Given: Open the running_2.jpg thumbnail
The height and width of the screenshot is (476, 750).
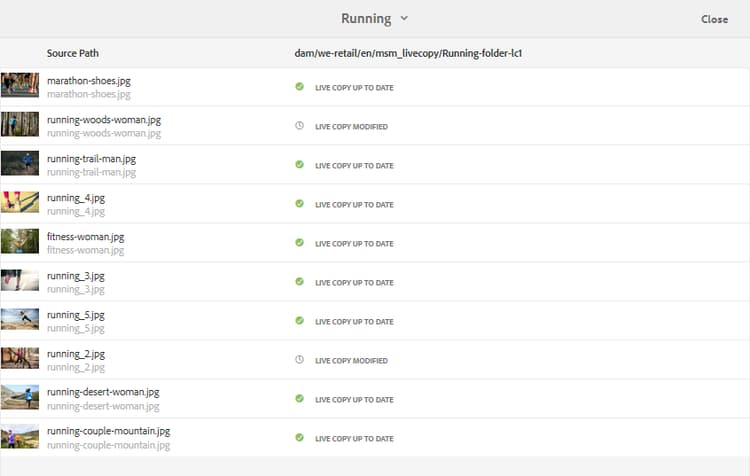Looking at the screenshot, I should (x=20, y=358).
